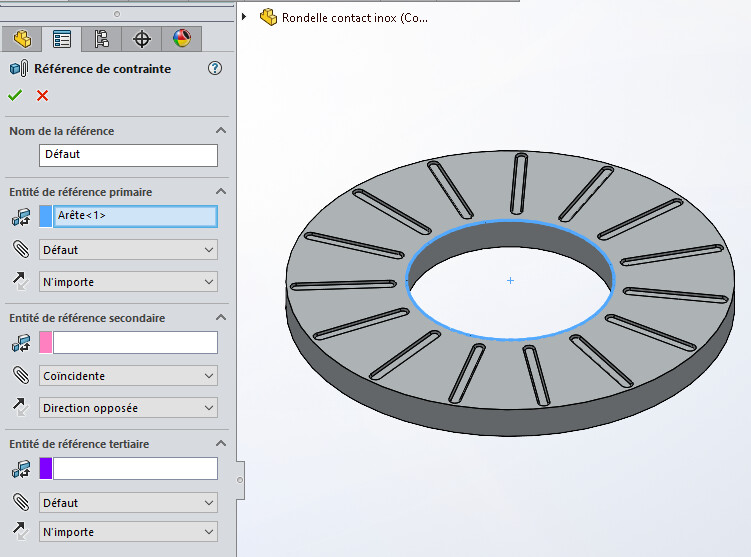This screenshot has width=751, height=557.
Task: Click the Nom de la référence field
Action: [x=128, y=155]
